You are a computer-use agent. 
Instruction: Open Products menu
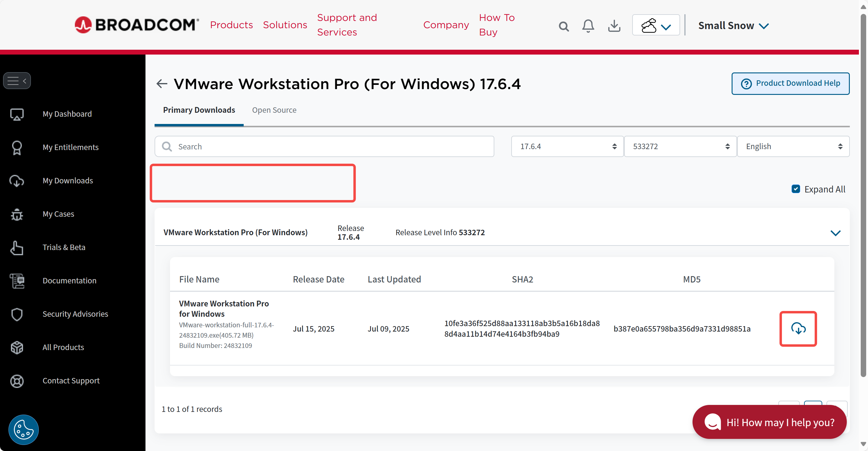click(231, 25)
